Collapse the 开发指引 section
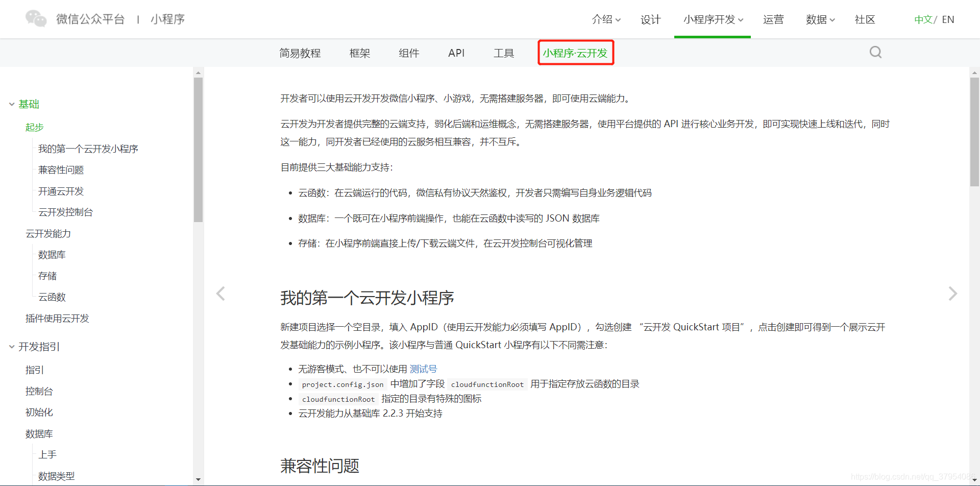 (x=12, y=347)
